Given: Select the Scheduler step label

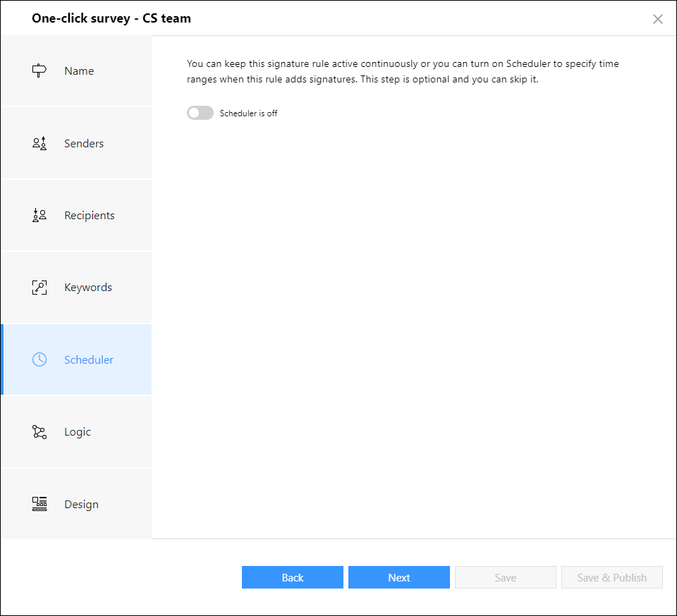Looking at the screenshot, I should point(89,359).
